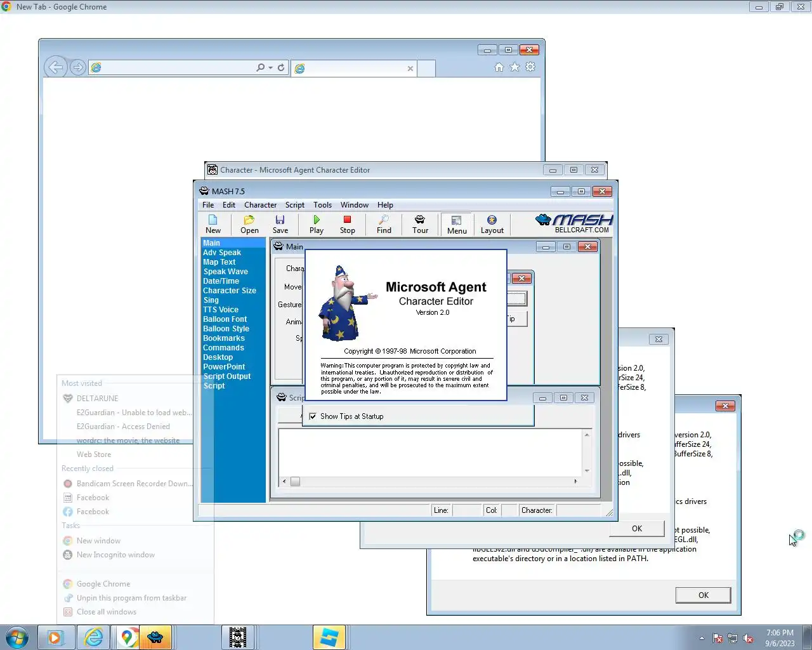Click the Layout toolbar icon

click(x=492, y=224)
